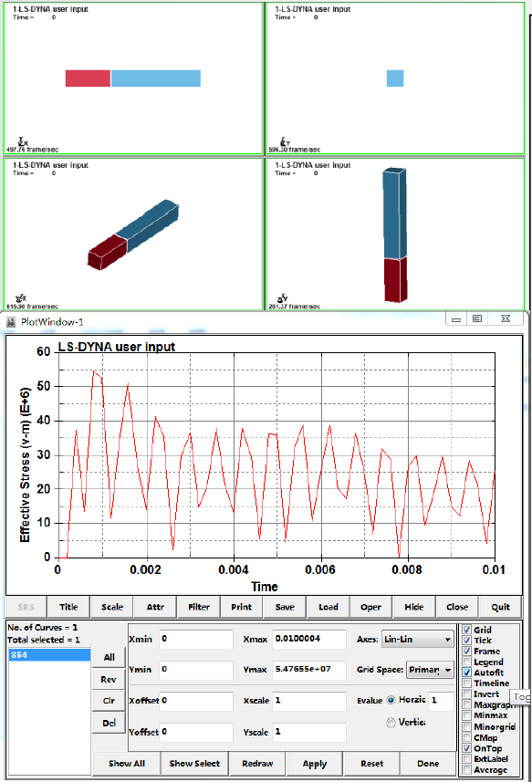Click the Apply button
The height and width of the screenshot is (782, 532).
pyautogui.click(x=315, y=764)
